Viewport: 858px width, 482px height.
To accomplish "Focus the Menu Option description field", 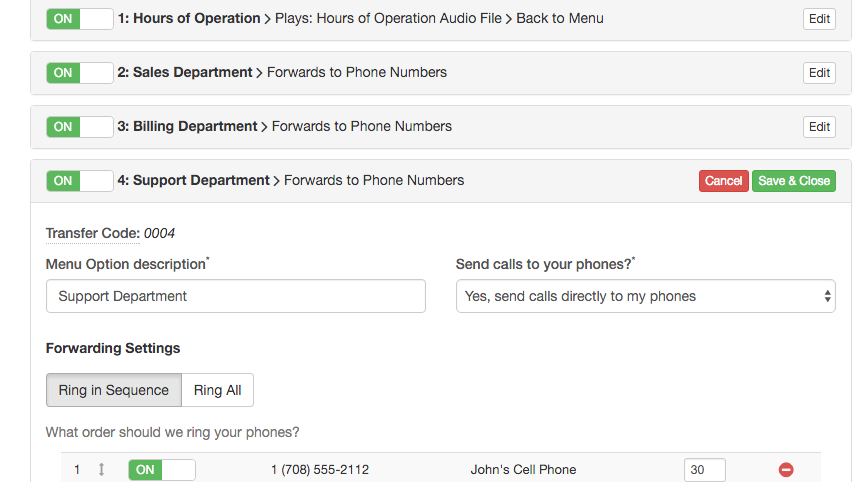I will 236,296.
